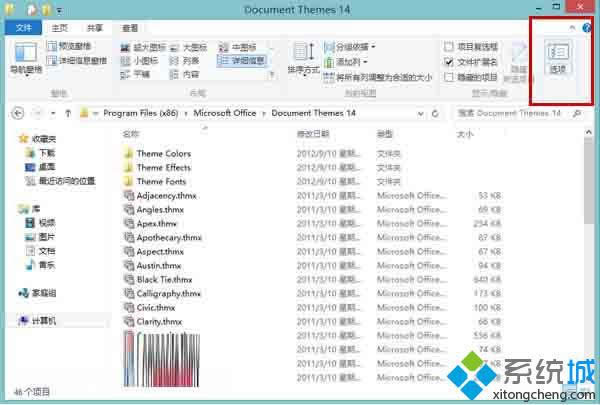This screenshot has width=600, height=405.
Task: Open the 分组依据 group by dropdown
Action: coord(350,47)
